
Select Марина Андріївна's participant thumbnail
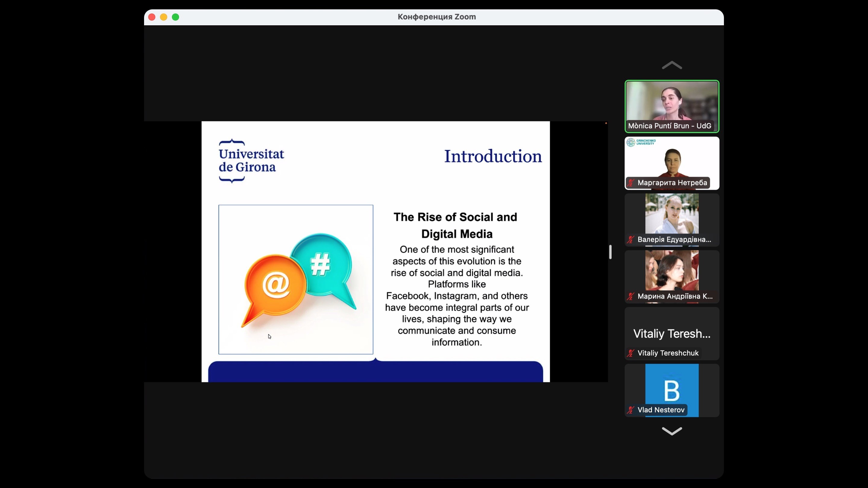click(x=671, y=271)
